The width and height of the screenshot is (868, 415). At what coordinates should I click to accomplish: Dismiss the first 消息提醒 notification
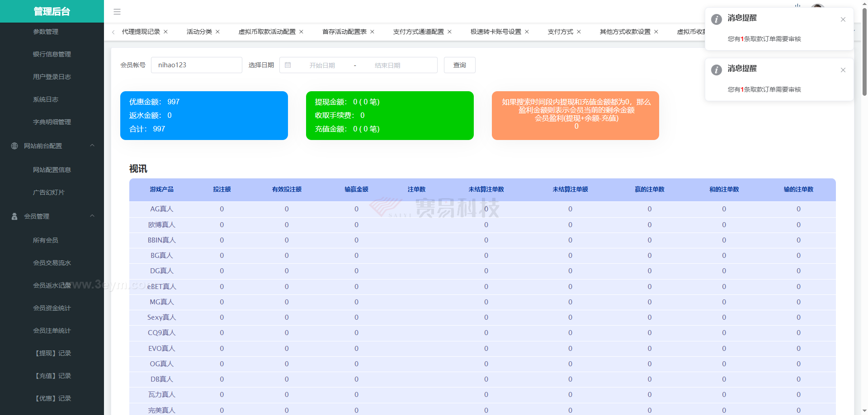coord(843,19)
